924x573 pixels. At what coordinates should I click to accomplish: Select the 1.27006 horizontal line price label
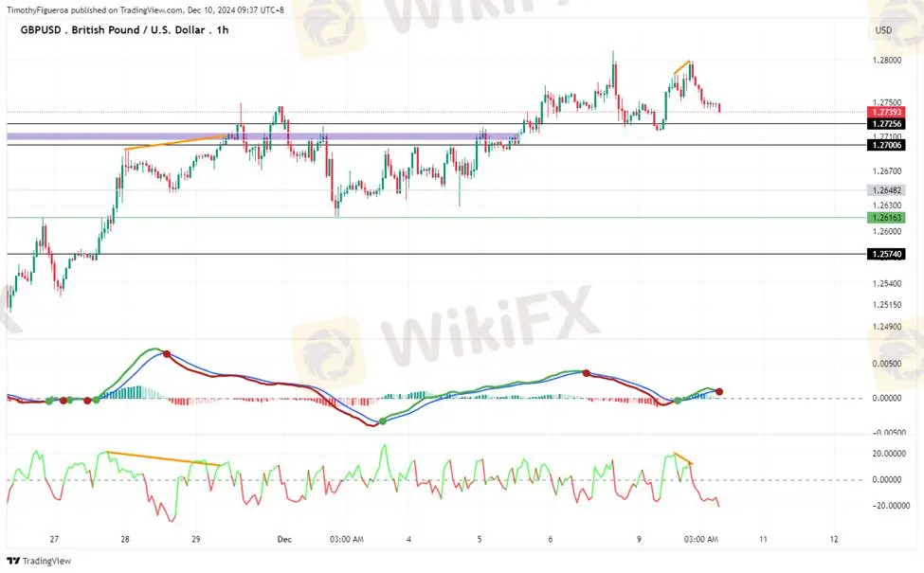(x=886, y=145)
